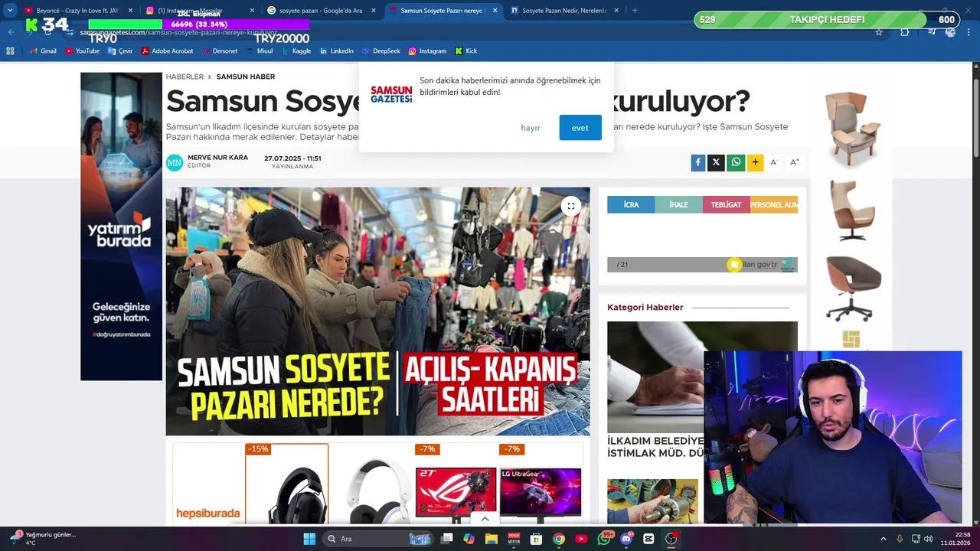
Task: Open Chrome profile avatar
Action: coord(950,32)
